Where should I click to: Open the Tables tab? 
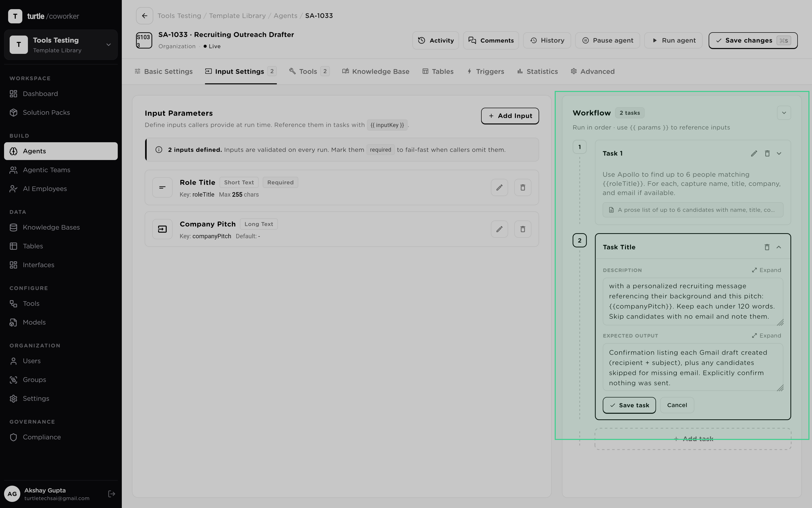point(438,72)
